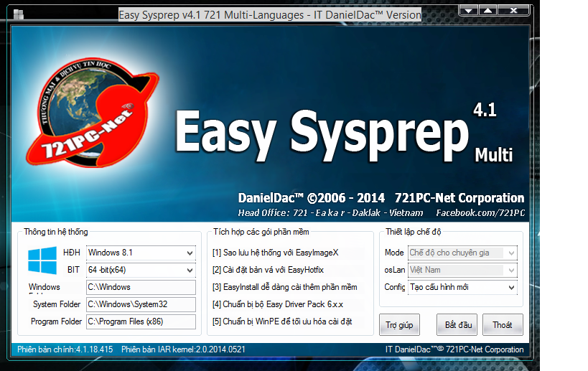
Task: Open the Mode dropdown
Action: (x=462, y=253)
